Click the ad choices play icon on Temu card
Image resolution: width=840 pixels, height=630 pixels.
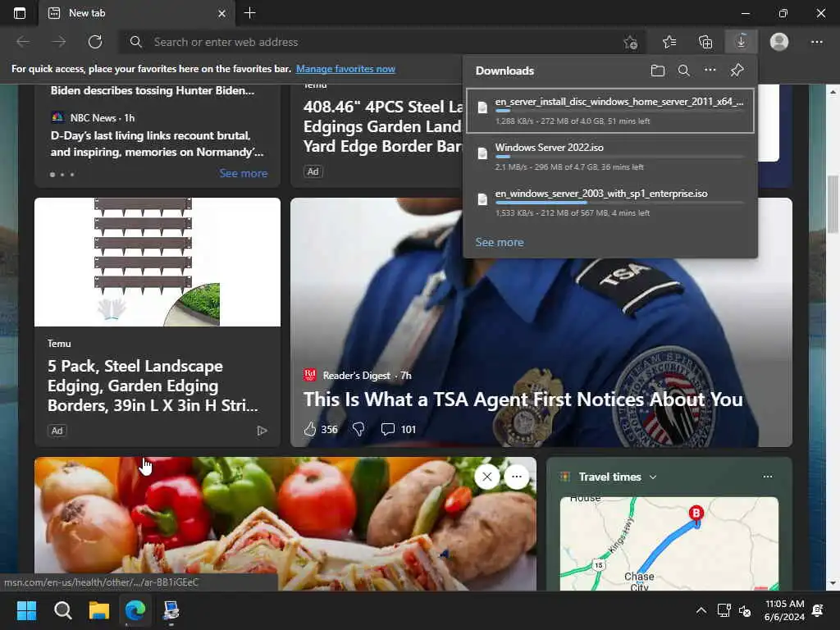coord(262,431)
